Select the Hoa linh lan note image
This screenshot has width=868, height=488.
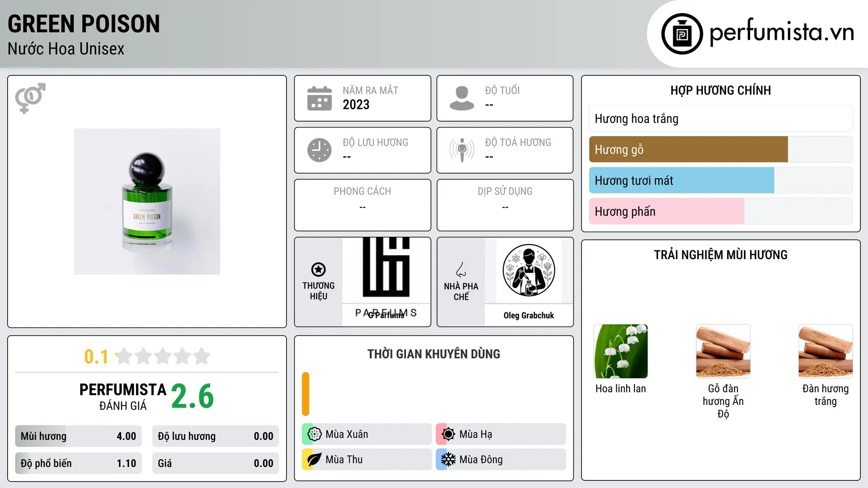621,351
